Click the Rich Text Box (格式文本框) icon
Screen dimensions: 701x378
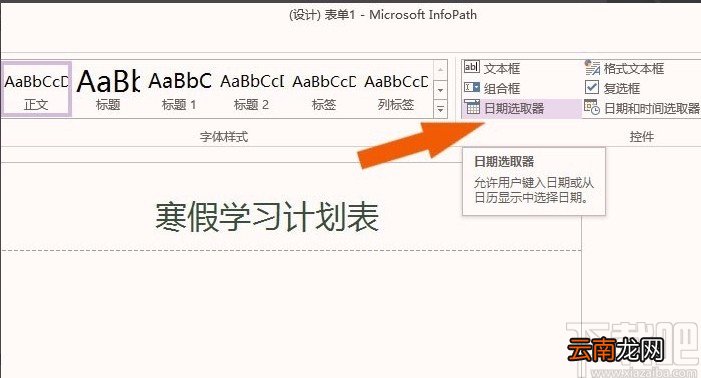(592, 68)
